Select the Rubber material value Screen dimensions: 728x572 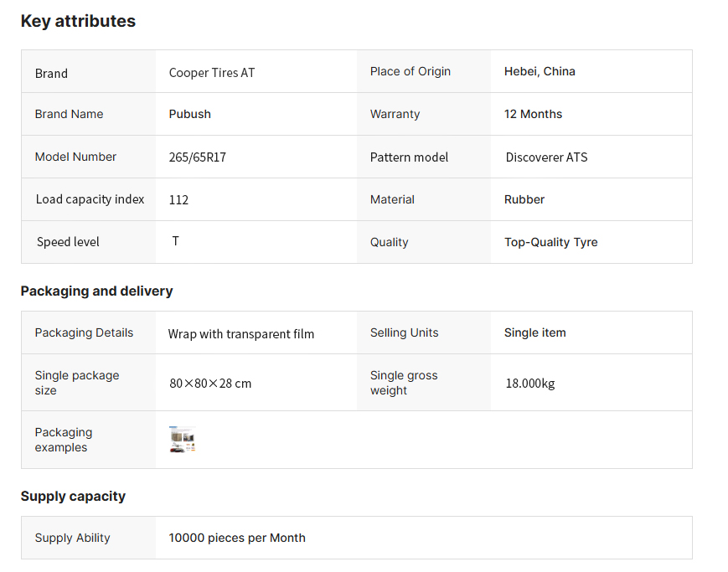pyautogui.click(x=524, y=199)
